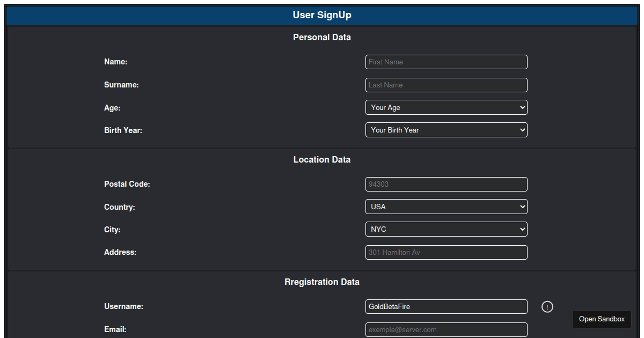The height and width of the screenshot is (338, 644).
Task: Focus the Email input field
Action: pos(447,329)
